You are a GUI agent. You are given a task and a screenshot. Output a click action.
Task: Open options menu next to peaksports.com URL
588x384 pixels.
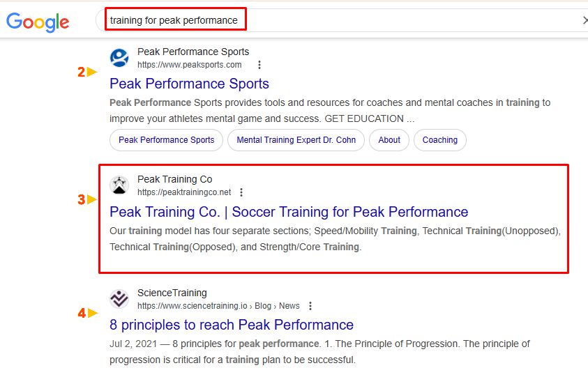click(x=259, y=65)
